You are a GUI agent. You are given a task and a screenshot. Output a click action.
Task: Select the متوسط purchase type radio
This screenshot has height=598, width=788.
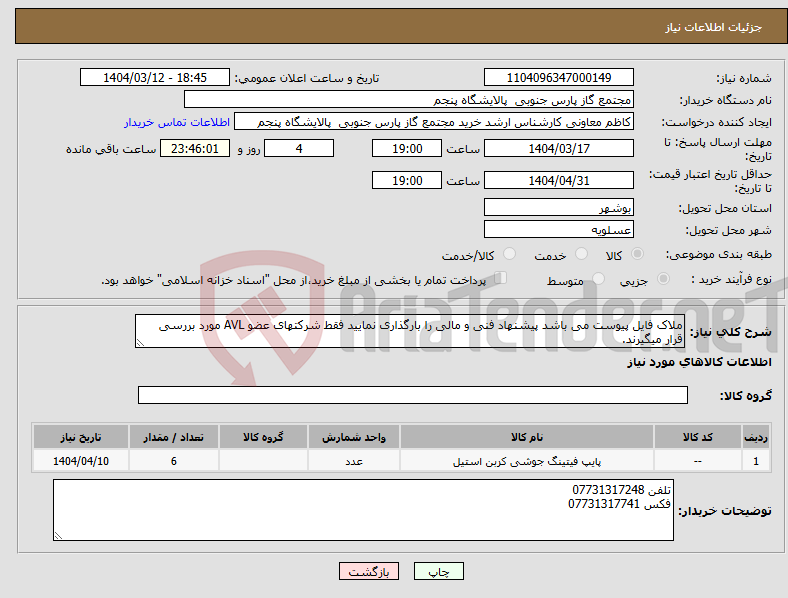pyautogui.click(x=599, y=279)
